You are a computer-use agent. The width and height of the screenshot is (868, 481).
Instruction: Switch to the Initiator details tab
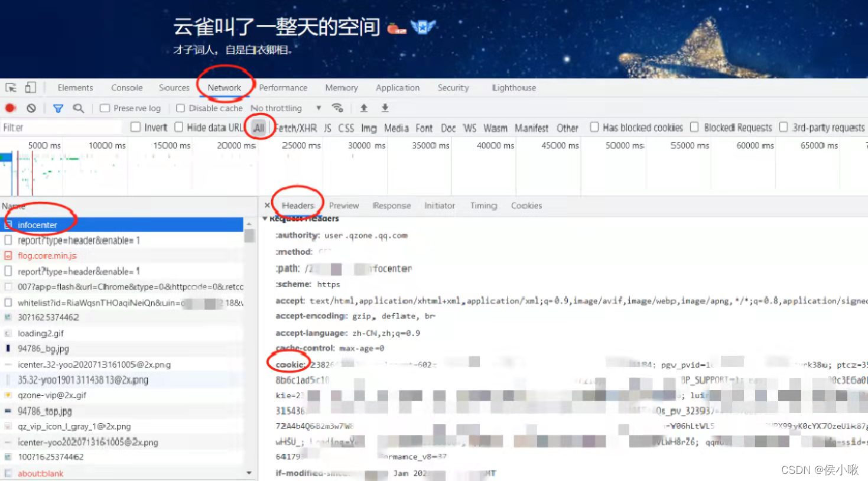(x=440, y=206)
